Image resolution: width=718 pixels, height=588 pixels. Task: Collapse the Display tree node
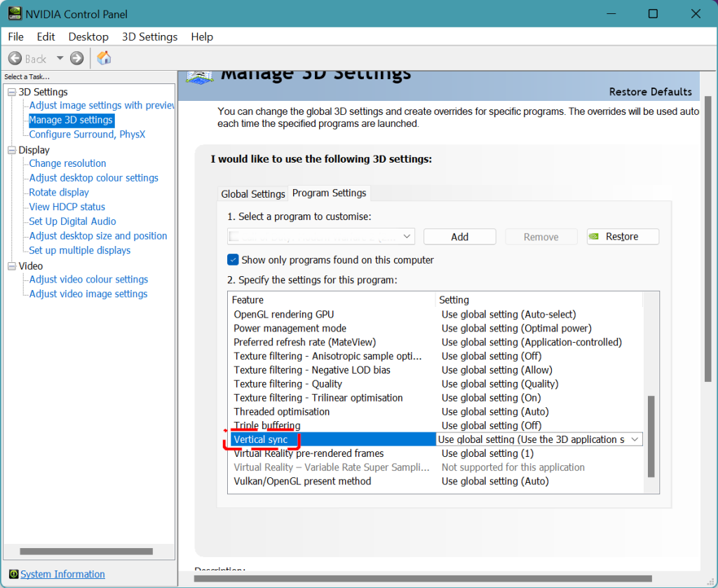coord(12,150)
